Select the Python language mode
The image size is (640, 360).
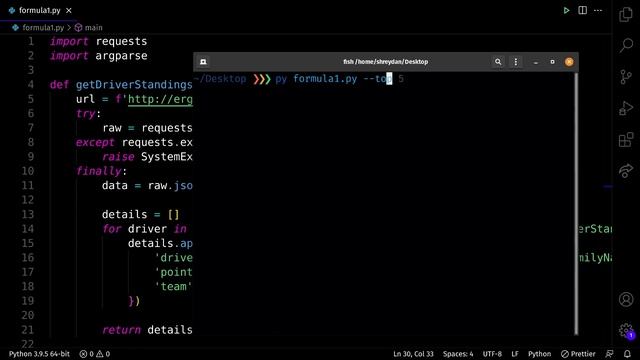pyautogui.click(x=539, y=354)
